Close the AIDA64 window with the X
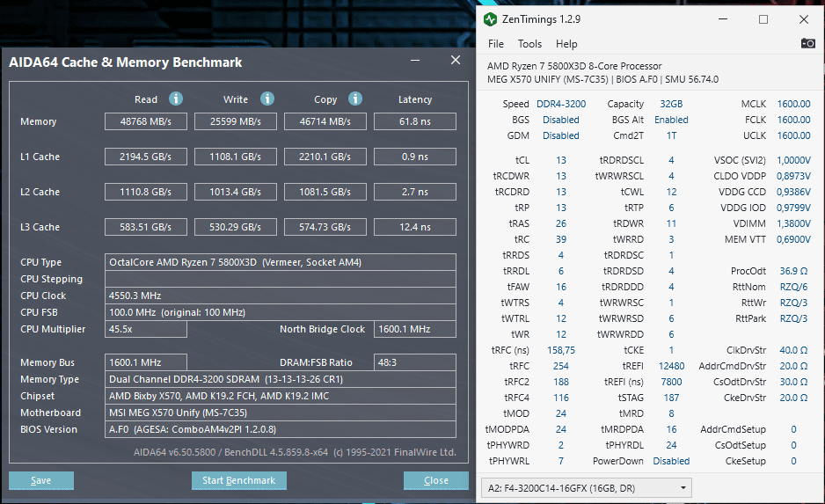 point(456,61)
